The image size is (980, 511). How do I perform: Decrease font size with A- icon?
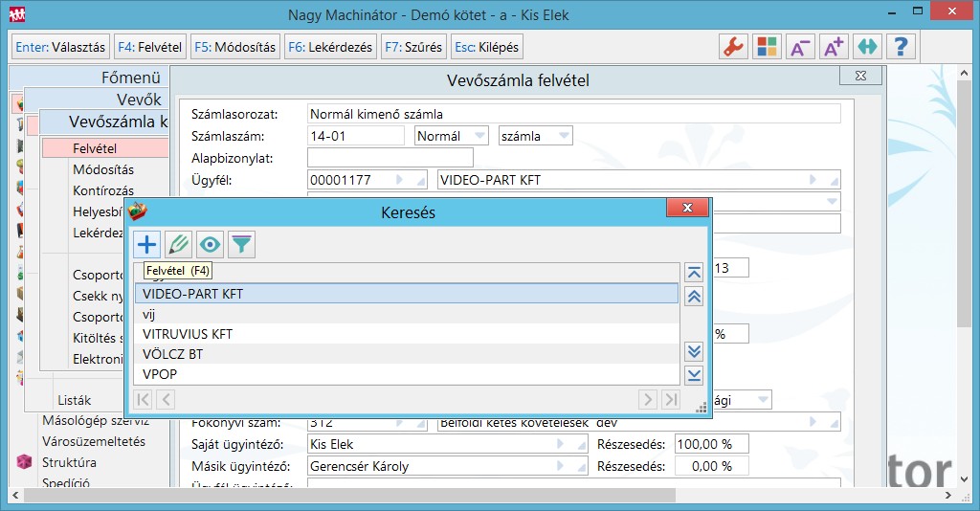point(799,47)
